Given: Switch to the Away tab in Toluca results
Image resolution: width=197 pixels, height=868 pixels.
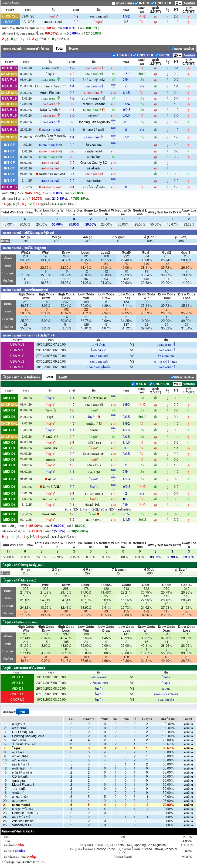Looking at the screenshot, I should (x=63, y=377).
